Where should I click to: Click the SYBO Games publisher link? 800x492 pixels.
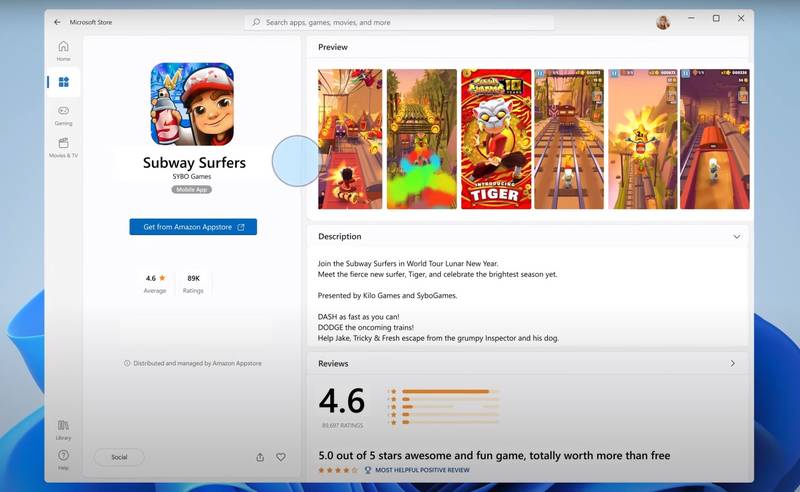coord(191,177)
